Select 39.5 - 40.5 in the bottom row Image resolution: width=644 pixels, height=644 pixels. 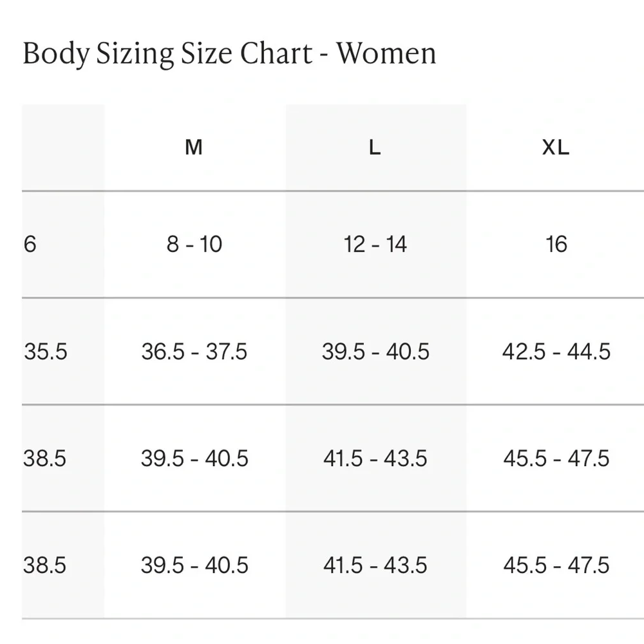tap(194, 565)
